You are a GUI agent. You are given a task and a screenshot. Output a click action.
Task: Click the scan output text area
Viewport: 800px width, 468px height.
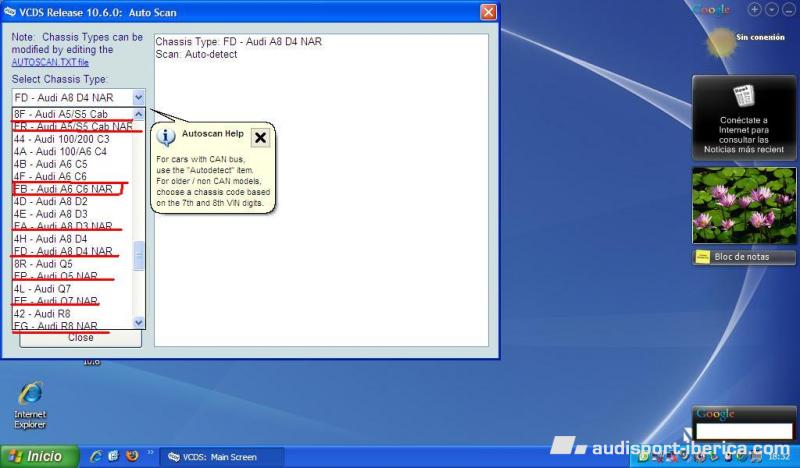point(321,190)
